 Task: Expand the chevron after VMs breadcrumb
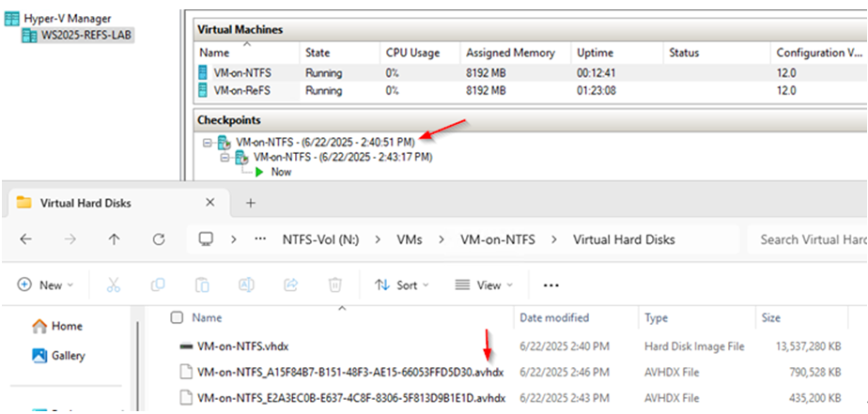pyautogui.click(x=442, y=239)
